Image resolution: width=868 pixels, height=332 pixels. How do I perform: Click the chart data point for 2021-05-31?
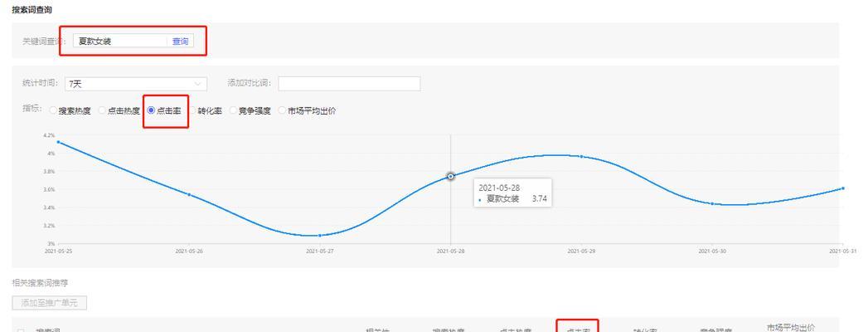coord(843,188)
